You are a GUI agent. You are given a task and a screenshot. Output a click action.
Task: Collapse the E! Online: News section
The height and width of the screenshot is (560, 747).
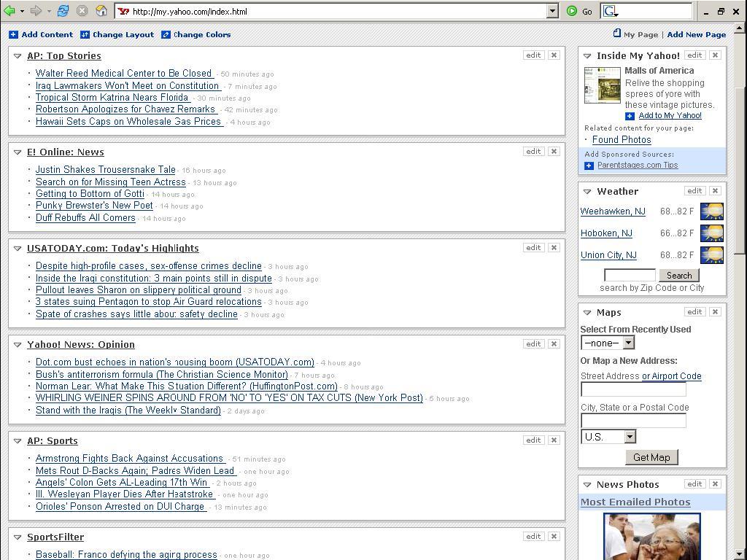pyautogui.click(x=18, y=152)
